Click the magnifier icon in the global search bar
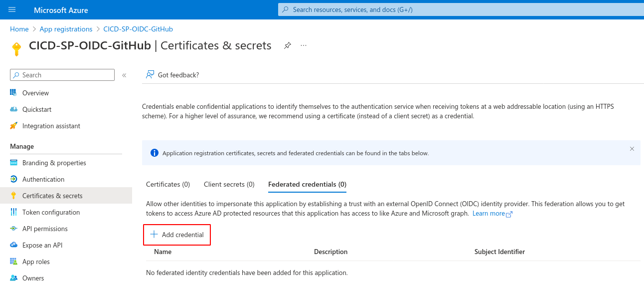The image size is (644, 289). [x=286, y=9]
